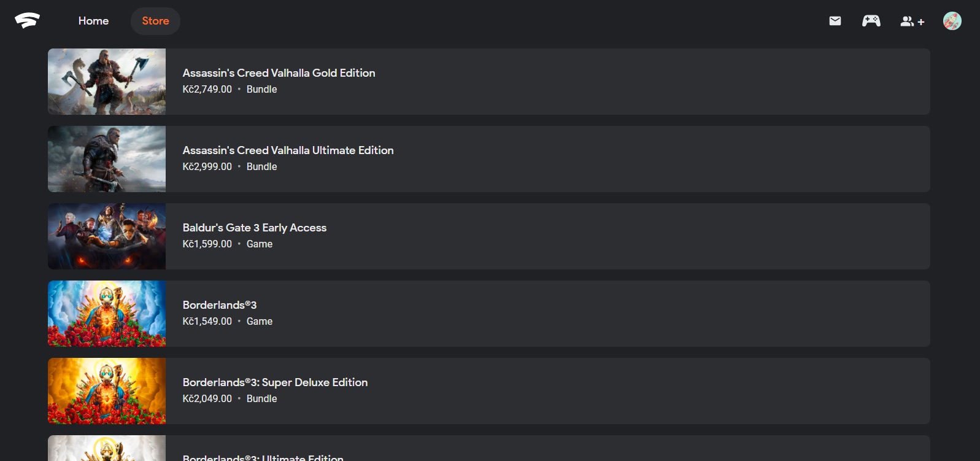This screenshot has width=980, height=461.
Task: Click the Valhalla Ultimate Edition cover thumbnail
Action: (107, 159)
